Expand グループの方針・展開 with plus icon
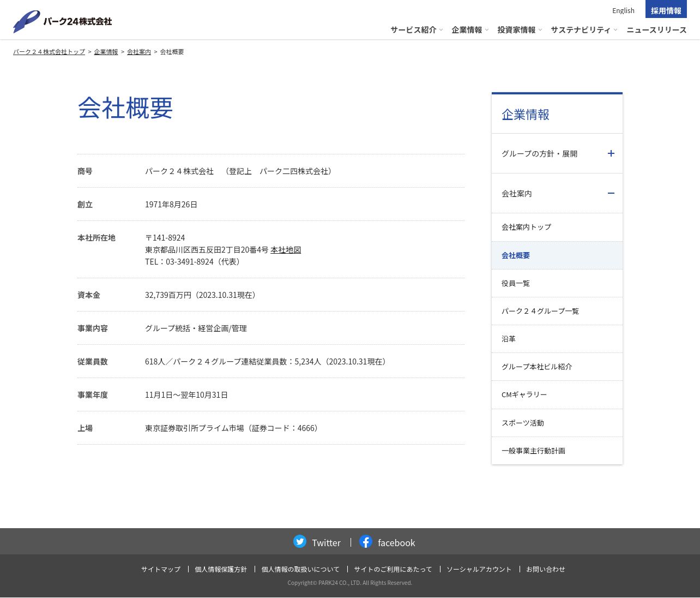Screen dimensions: 700x598 tap(611, 153)
